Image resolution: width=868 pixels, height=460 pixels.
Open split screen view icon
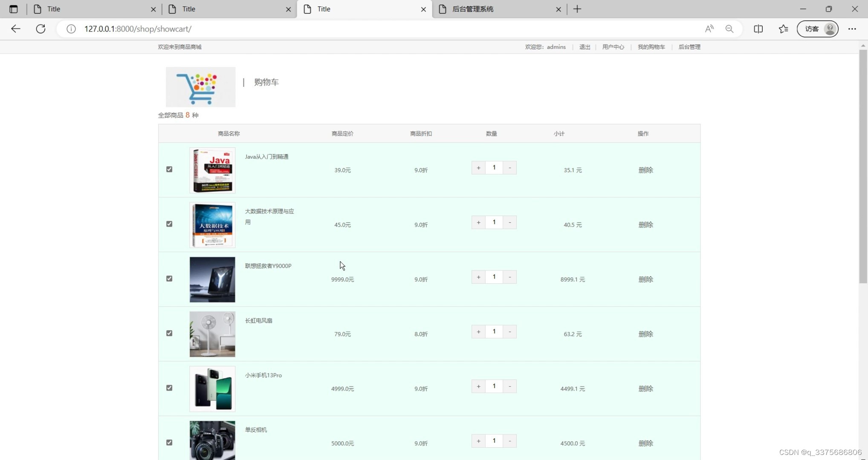[758, 29]
